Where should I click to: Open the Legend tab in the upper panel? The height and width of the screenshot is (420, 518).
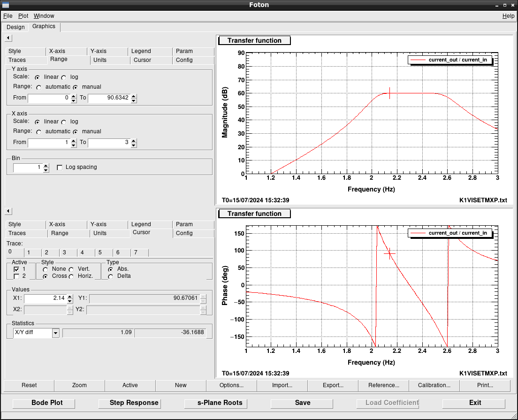tap(141, 51)
